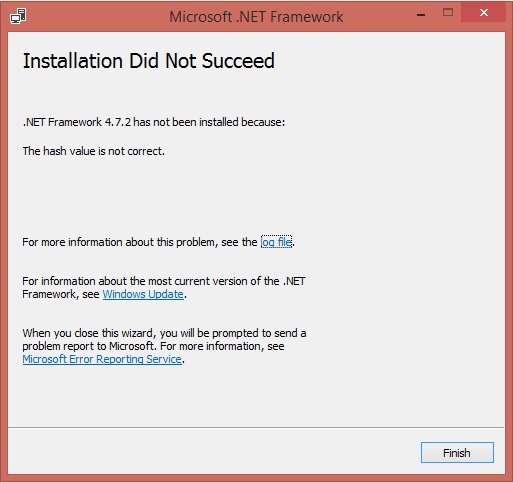Screen dimensions: 513x482
Task: Close the .NET Framework installer window
Action: tap(484, 13)
